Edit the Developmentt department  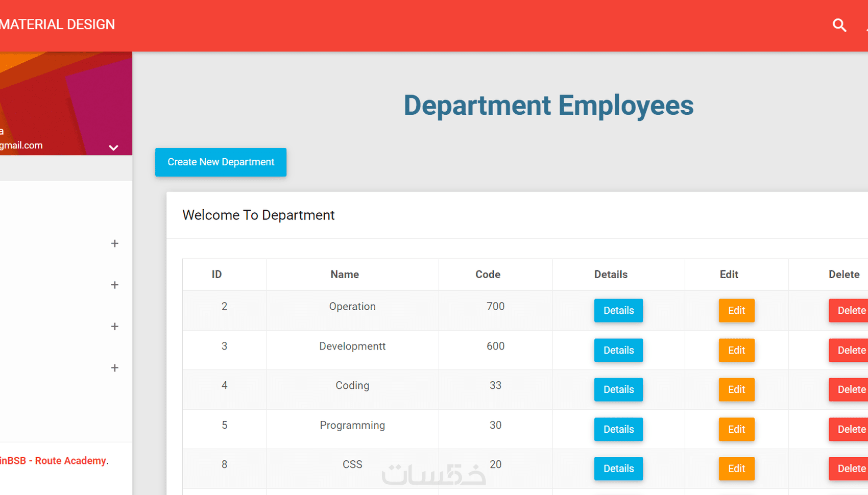[x=736, y=350]
